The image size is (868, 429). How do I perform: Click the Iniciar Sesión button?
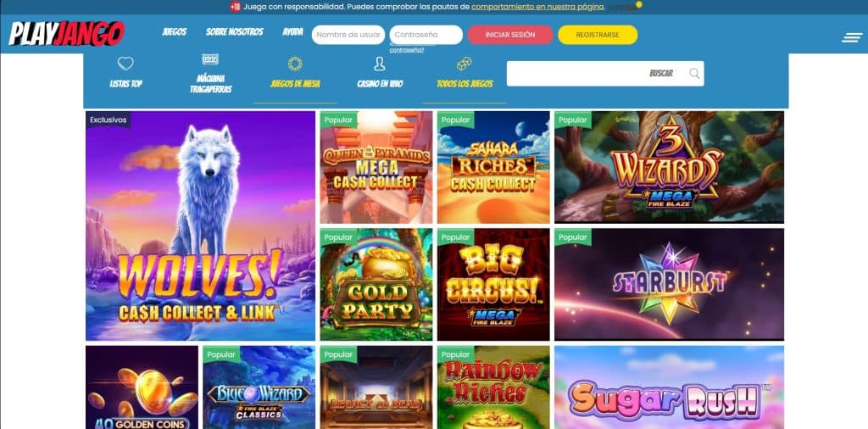pyautogui.click(x=510, y=35)
